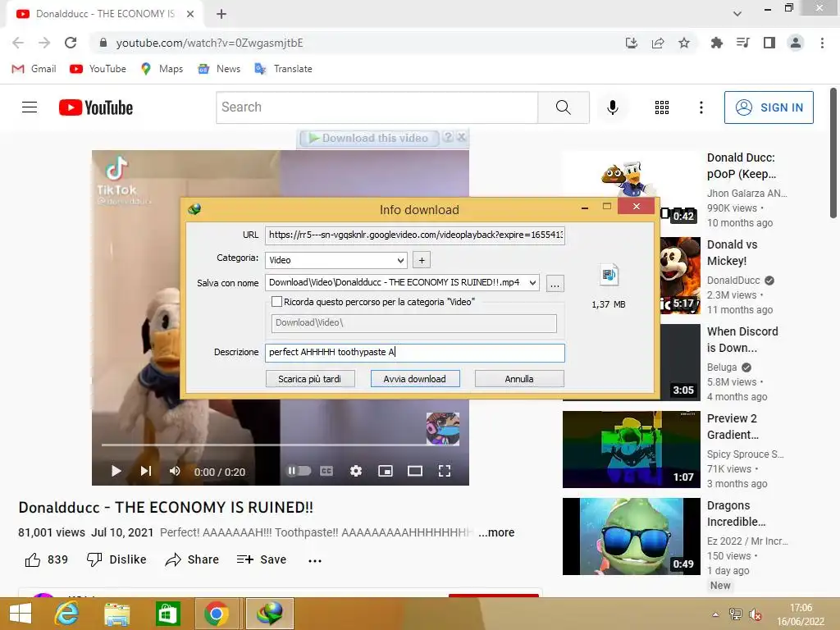Click 'Avvia download' button
Viewport: 840px width, 630px height.
pyautogui.click(x=414, y=379)
